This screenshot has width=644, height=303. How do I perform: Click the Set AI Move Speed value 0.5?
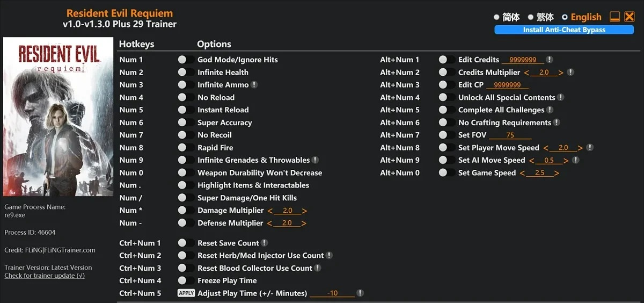click(549, 160)
